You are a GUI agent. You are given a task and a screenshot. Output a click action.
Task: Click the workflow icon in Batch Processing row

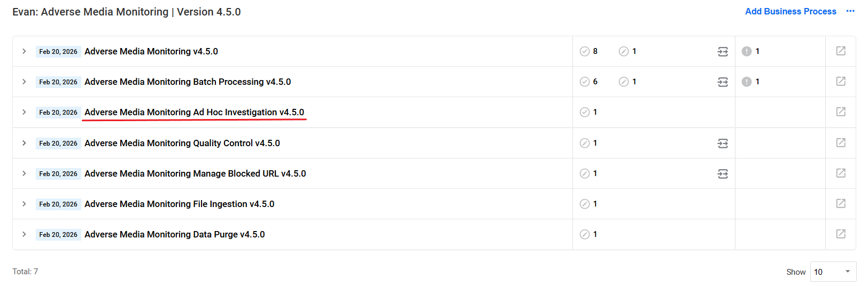click(723, 82)
